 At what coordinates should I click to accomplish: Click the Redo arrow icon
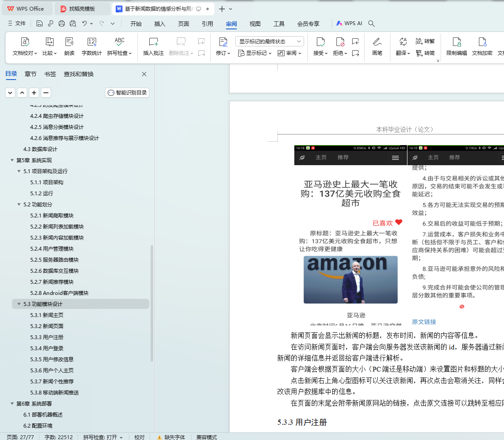pyautogui.click(x=102, y=23)
